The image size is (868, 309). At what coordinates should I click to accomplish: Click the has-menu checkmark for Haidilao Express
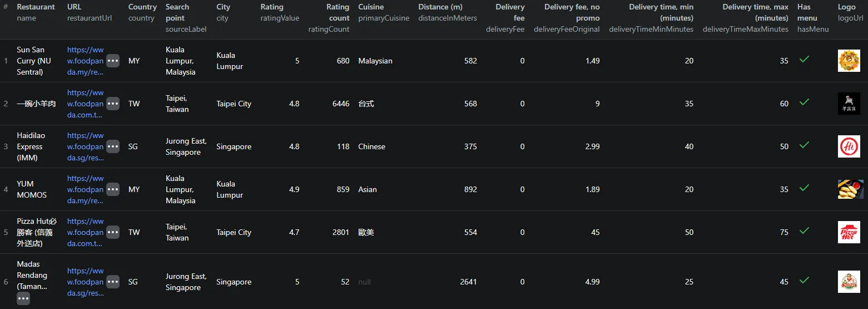(803, 145)
